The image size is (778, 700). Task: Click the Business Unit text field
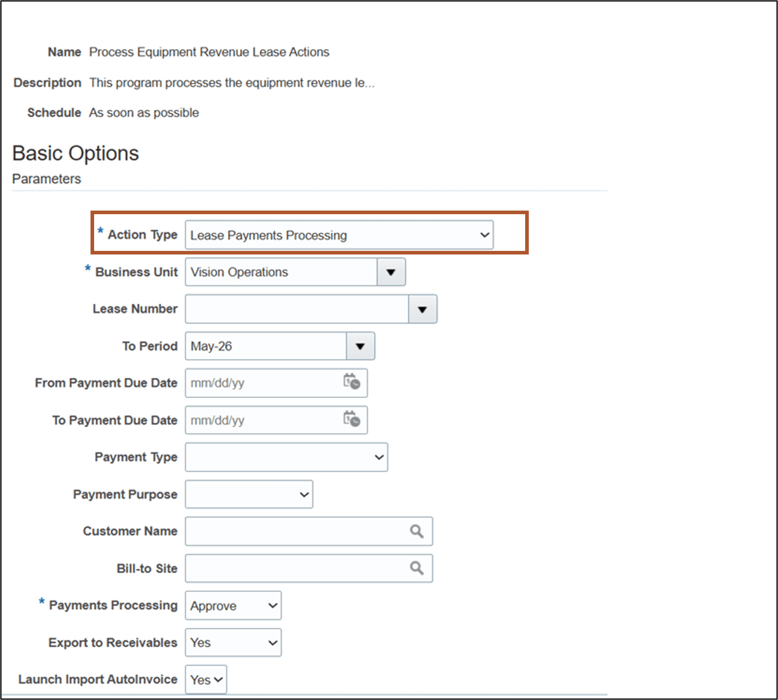[281, 272]
